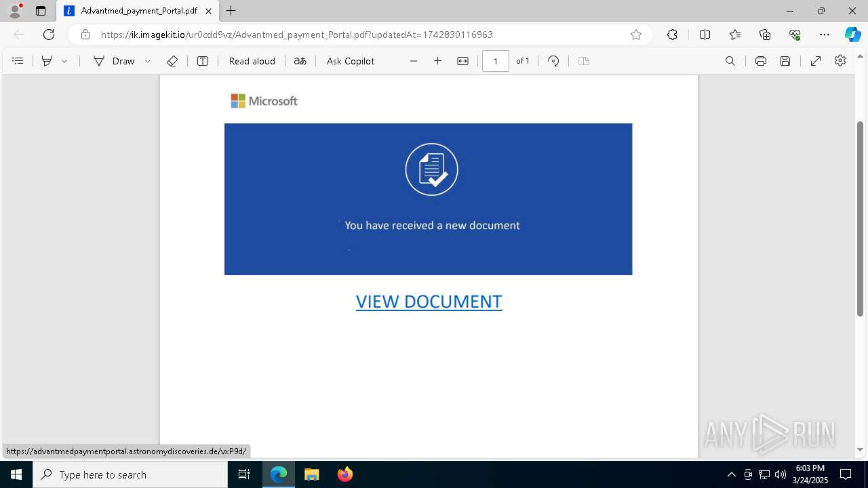This screenshot has height=488, width=868.
Task: Expand the Draw options dropdown
Action: tap(148, 61)
